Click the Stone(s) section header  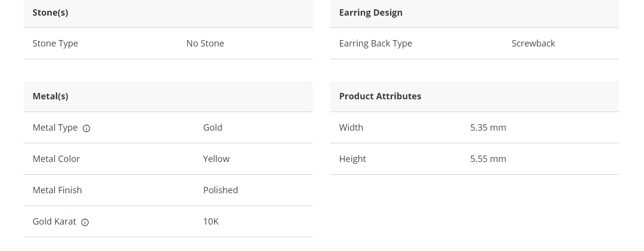[x=50, y=13]
